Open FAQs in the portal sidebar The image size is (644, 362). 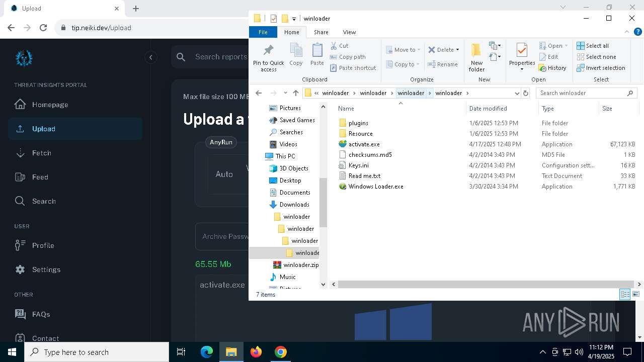(41, 314)
